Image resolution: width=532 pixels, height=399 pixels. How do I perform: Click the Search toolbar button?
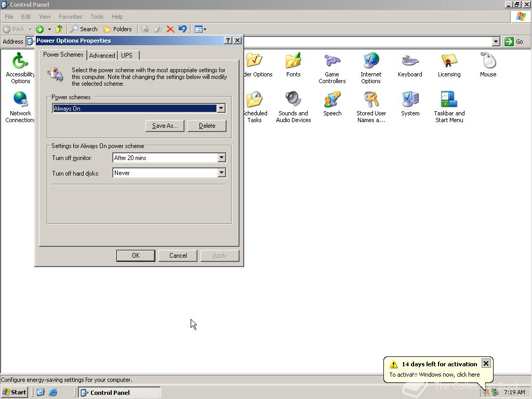84,29
